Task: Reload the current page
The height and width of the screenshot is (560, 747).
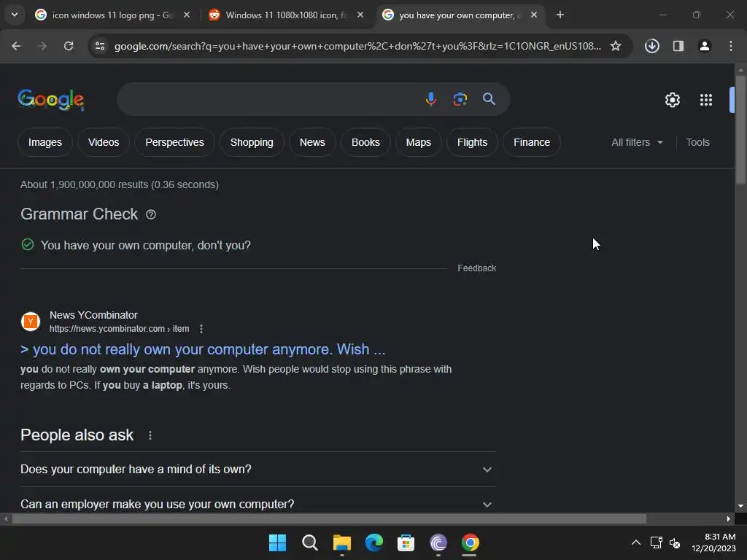Action: (x=69, y=46)
